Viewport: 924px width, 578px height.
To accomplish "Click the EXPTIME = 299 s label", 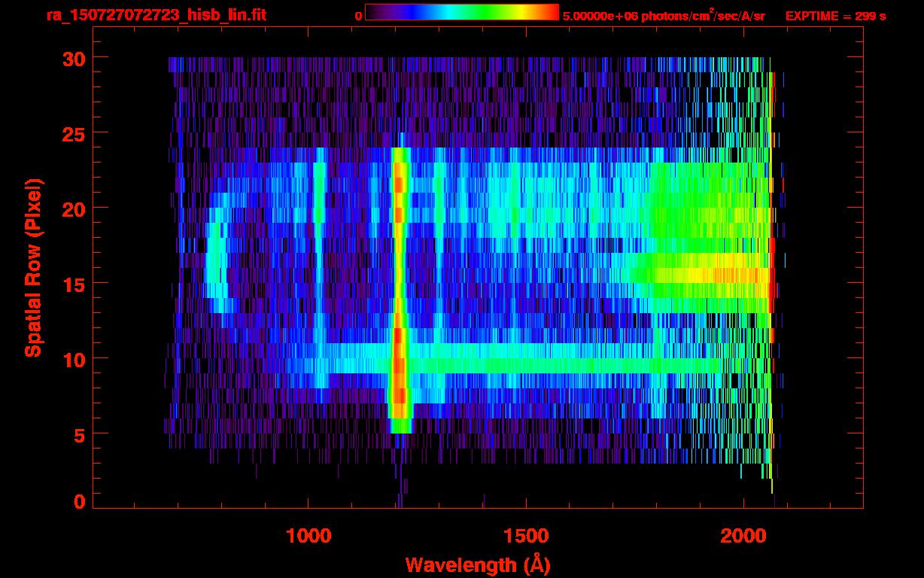I will click(x=835, y=16).
